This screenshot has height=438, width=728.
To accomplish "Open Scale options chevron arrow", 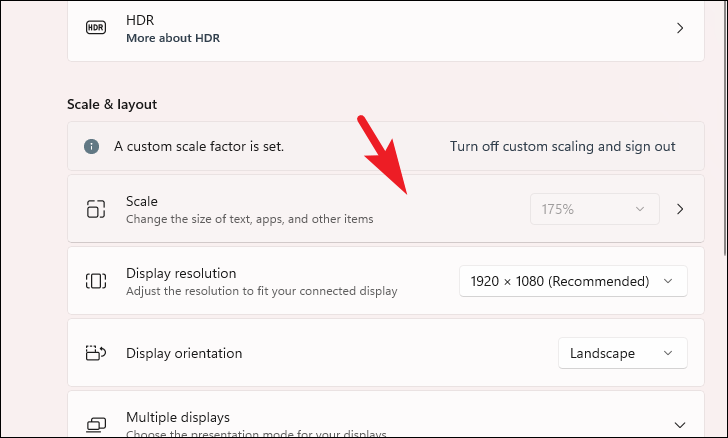I will point(680,209).
